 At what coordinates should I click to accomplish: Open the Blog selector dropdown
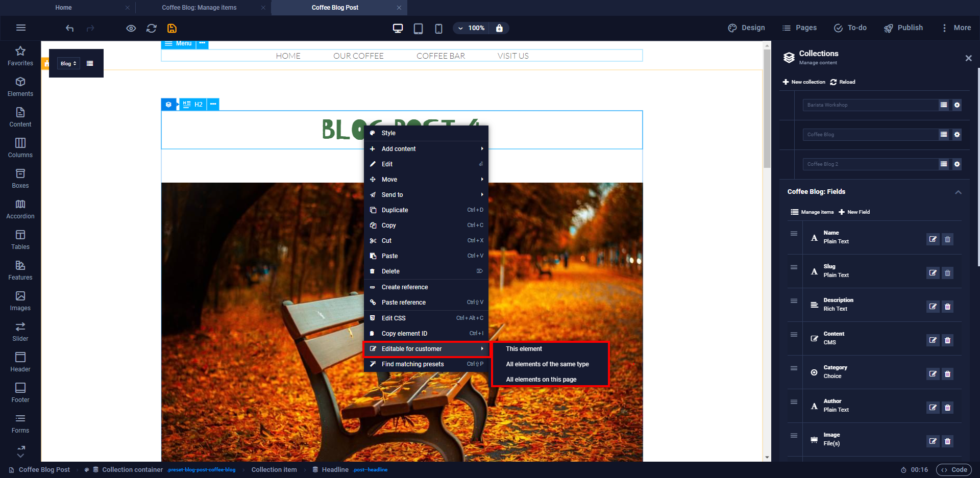pos(68,64)
